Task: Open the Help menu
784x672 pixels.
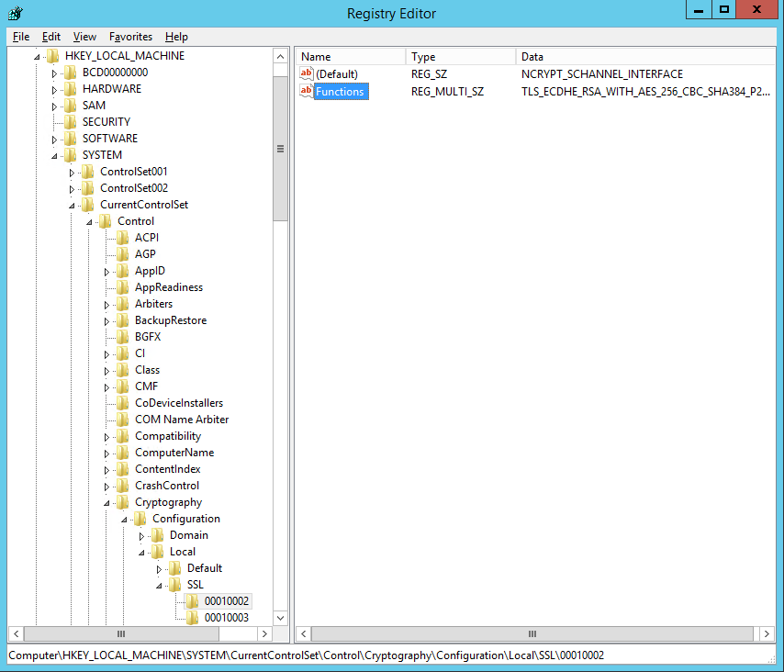Action: [176, 37]
